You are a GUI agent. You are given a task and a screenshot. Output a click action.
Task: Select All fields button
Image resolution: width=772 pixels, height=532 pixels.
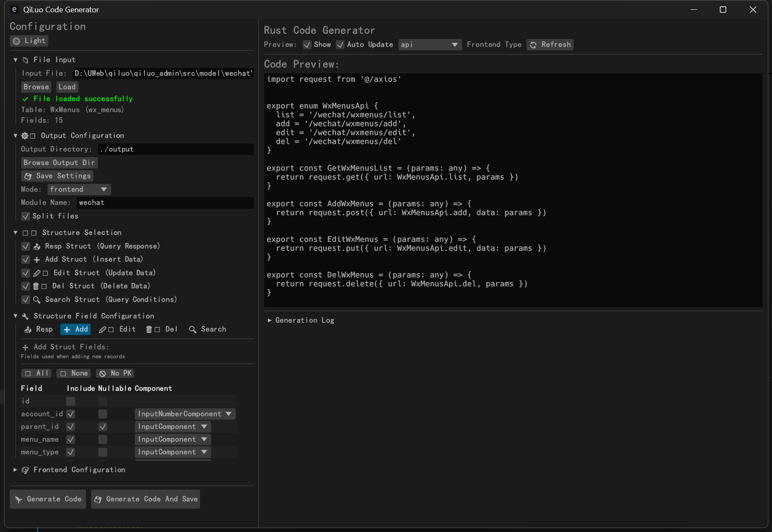36,373
